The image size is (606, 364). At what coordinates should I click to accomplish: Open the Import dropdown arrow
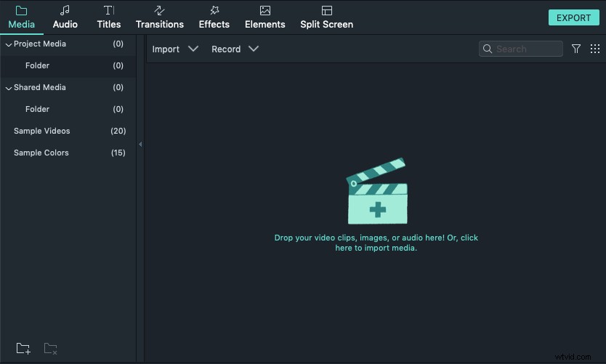pyautogui.click(x=193, y=49)
